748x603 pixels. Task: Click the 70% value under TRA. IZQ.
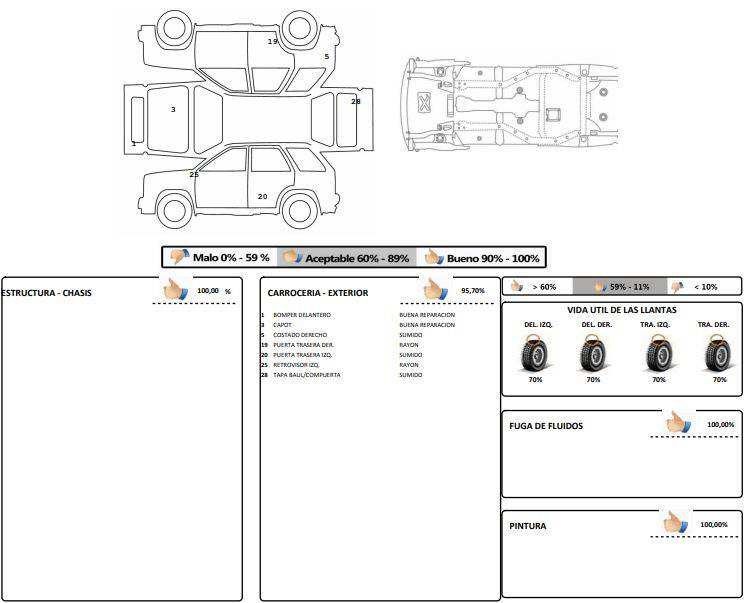(x=659, y=380)
